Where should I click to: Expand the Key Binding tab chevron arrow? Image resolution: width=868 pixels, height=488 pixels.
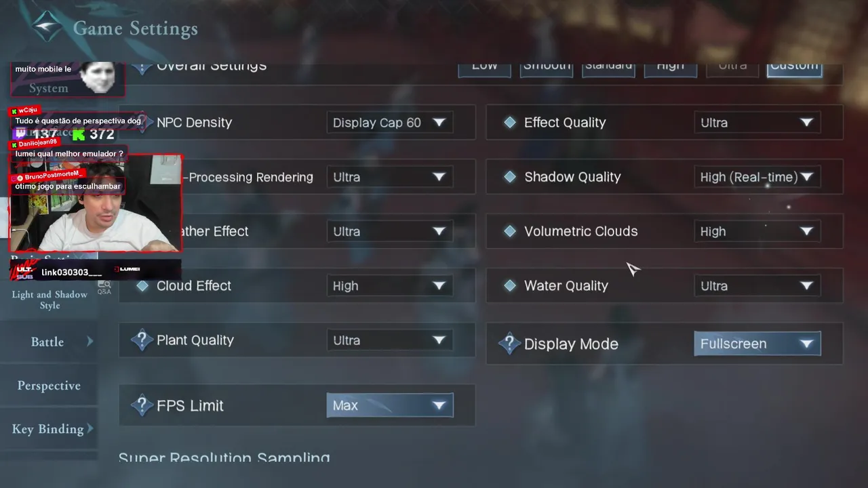pyautogui.click(x=90, y=428)
